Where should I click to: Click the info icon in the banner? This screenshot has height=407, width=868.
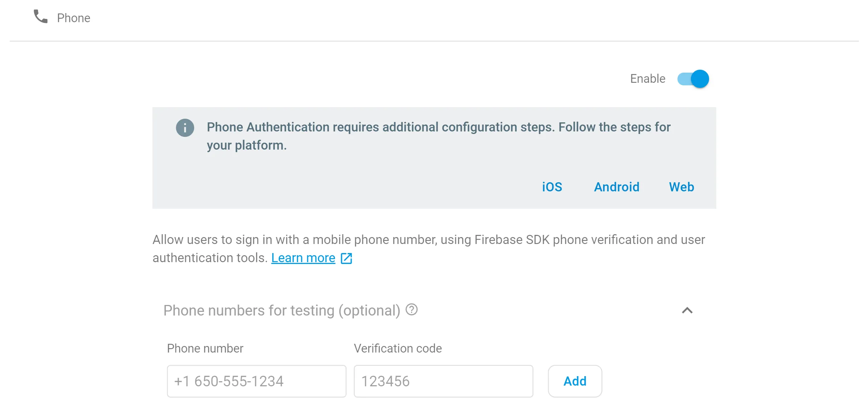click(x=185, y=128)
